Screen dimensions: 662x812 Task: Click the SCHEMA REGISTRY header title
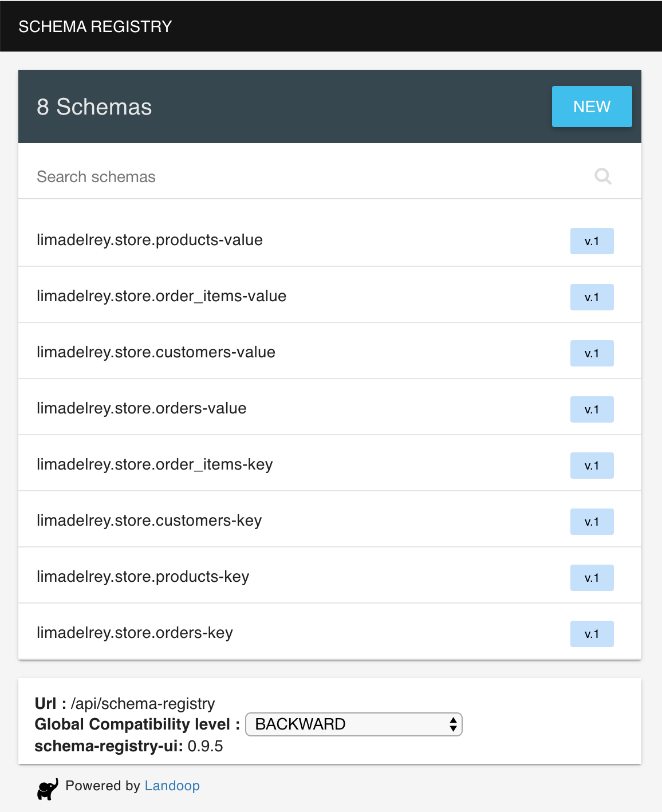(x=95, y=26)
